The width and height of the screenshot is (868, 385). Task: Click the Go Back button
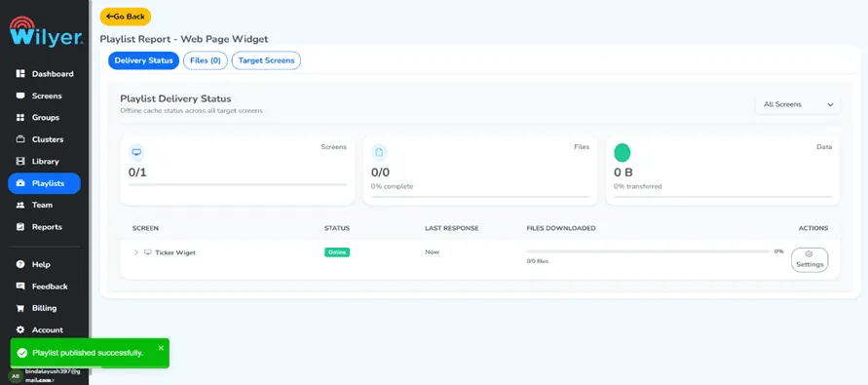click(126, 17)
